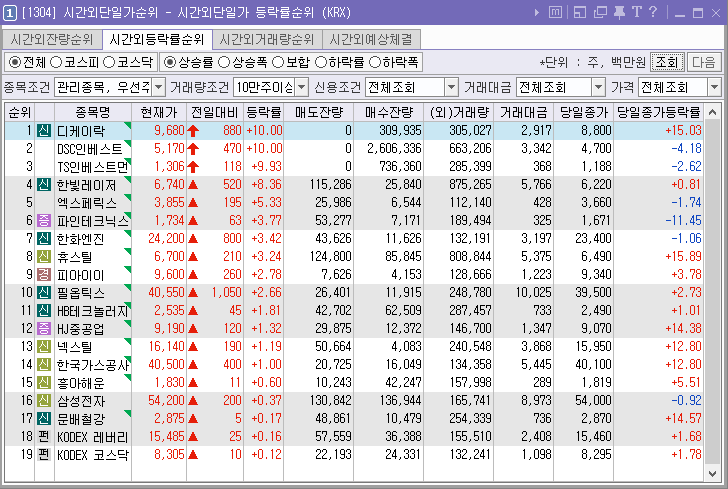728x489 pixels.
Task: Select the 하락률 radio button
Action: (321, 62)
